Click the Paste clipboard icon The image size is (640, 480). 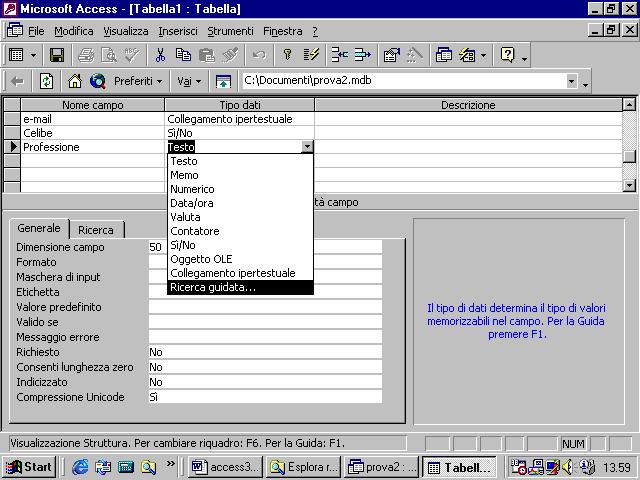point(207,55)
